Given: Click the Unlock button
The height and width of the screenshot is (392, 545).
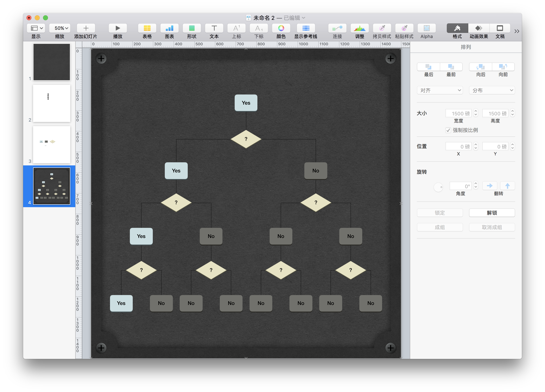Looking at the screenshot, I should tap(492, 213).
